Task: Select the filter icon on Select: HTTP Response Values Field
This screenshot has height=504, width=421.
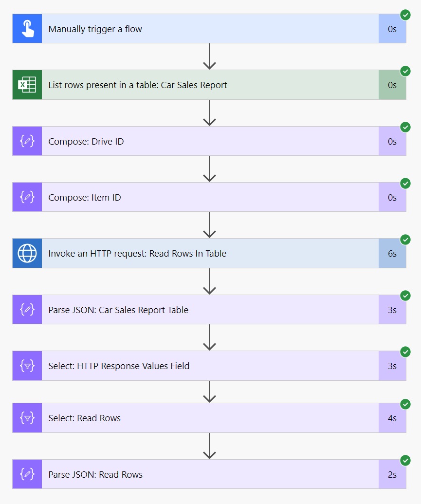Action: [27, 366]
